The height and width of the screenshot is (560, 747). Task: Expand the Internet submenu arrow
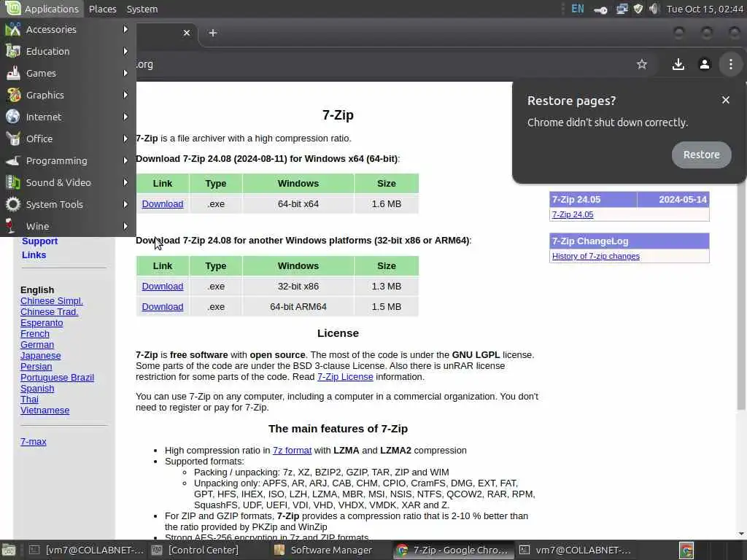click(x=125, y=117)
